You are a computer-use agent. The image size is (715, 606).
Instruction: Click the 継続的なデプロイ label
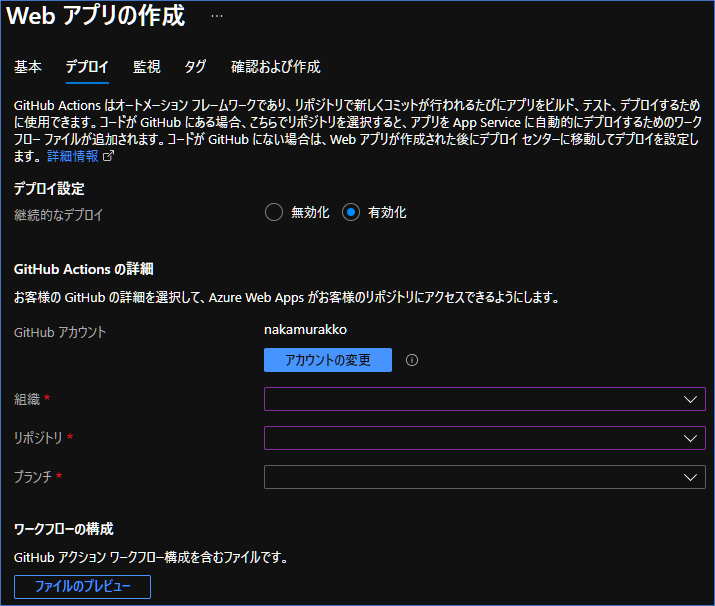pos(58,215)
